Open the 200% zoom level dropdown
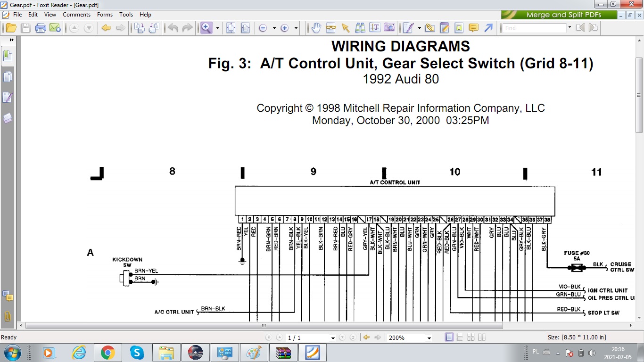The height and width of the screenshot is (362, 644). coord(429,338)
